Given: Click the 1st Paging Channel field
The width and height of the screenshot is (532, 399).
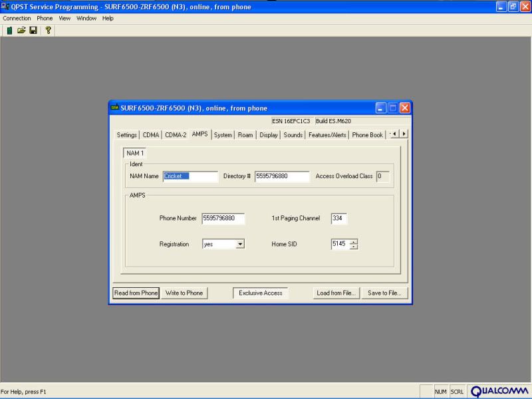Looking at the screenshot, I should 338,218.
